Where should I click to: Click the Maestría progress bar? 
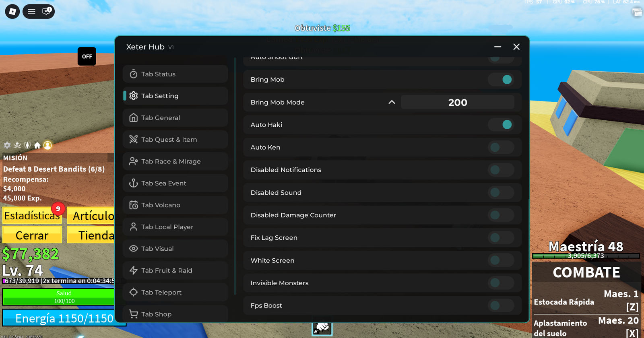coord(586,256)
